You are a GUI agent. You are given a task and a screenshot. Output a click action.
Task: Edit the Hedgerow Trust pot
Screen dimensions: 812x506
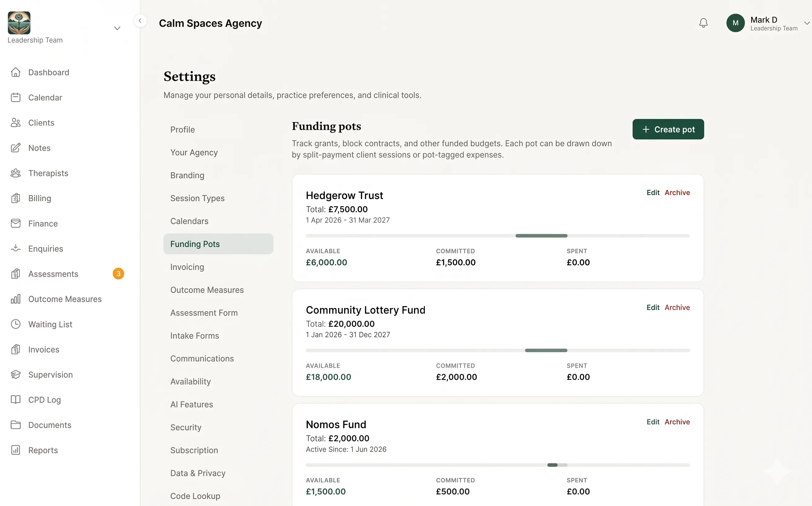653,193
